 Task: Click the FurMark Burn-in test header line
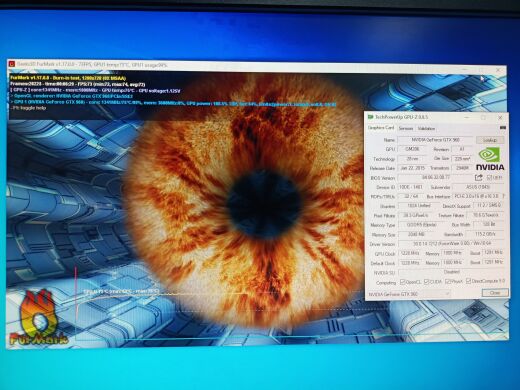68,78
